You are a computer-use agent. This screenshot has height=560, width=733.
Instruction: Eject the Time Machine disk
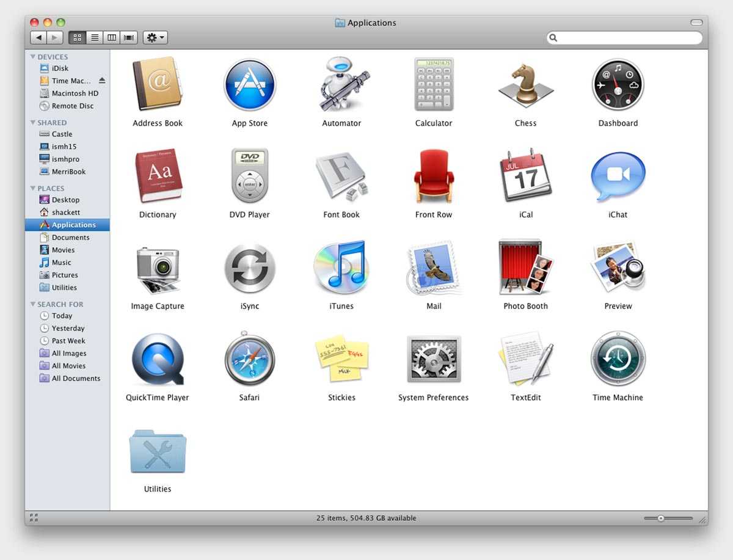coord(102,81)
